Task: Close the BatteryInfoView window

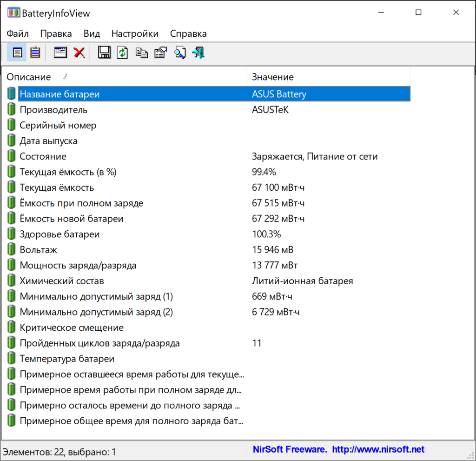Action: (x=456, y=13)
